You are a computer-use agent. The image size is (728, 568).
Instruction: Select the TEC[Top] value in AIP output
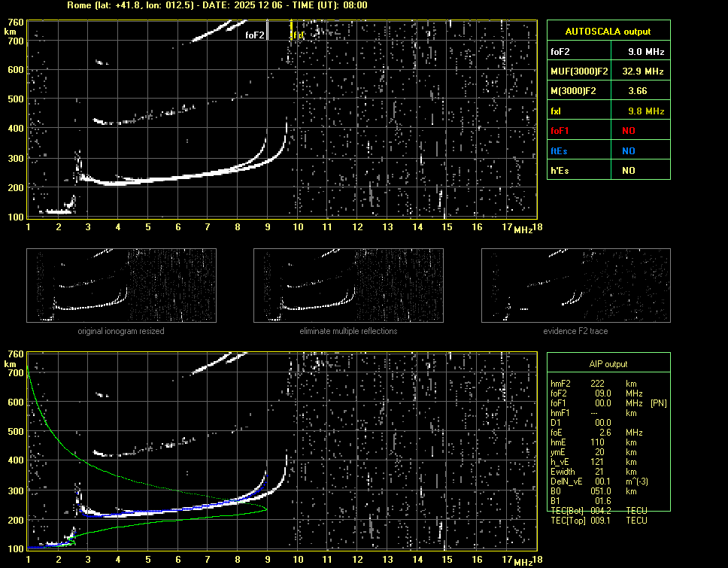pyautogui.click(x=599, y=521)
